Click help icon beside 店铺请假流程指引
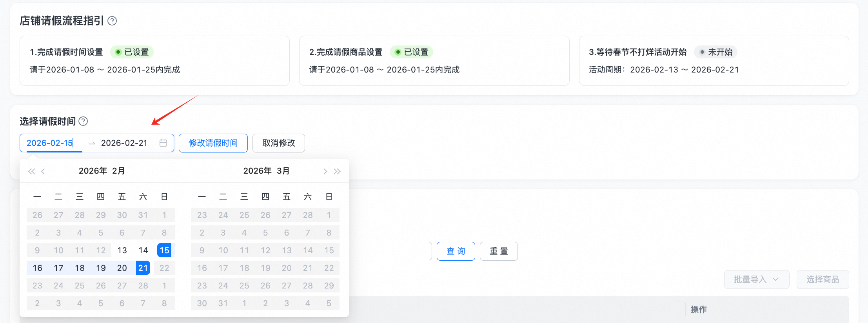The image size is (868, 323). 112,21
